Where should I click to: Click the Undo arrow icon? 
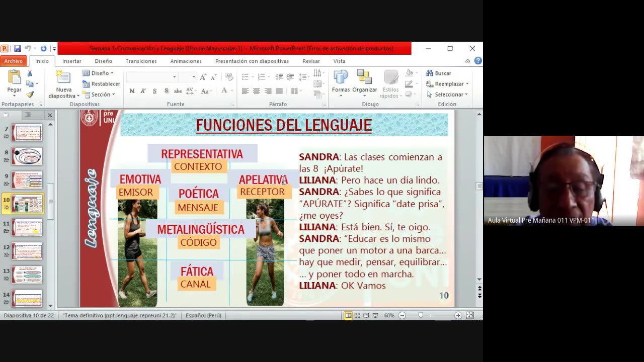28,49
